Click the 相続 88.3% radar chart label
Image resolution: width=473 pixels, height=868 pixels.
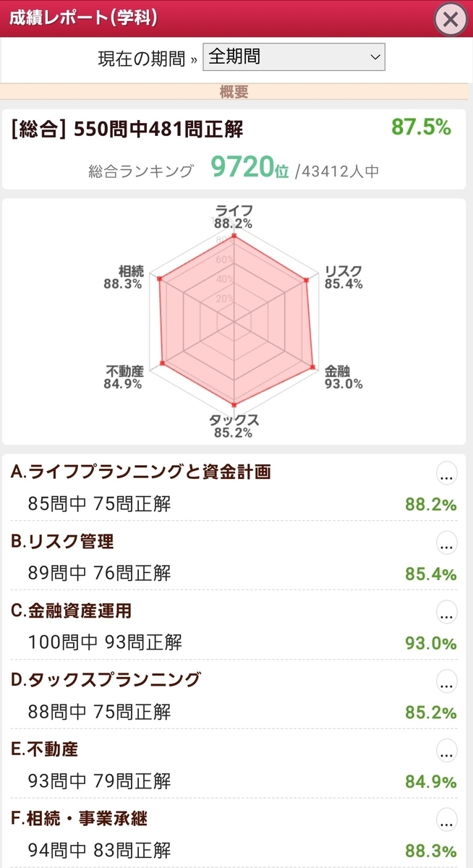124,278
